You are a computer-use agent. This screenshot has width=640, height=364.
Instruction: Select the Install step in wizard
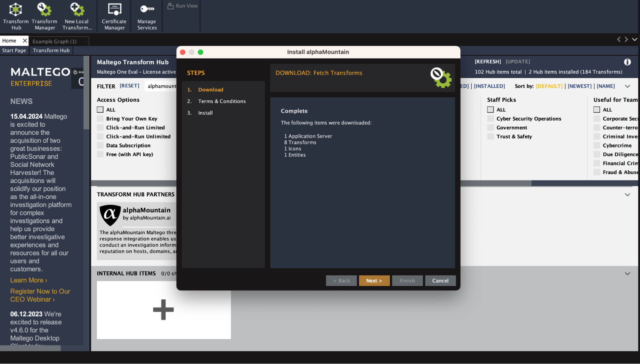[205, 113]
